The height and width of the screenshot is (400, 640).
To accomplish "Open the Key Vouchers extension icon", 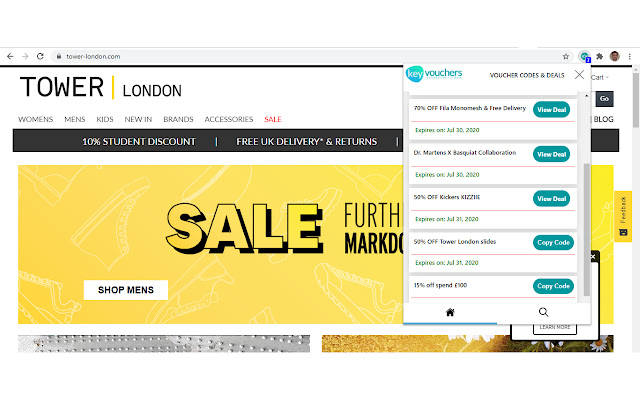I will click(x=585, y=56).
